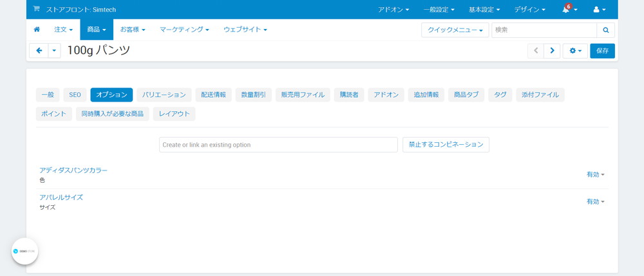The width and height of the screenshot is (644, 276).
Task: Open the お客様 menu
Action: (133, 30)
